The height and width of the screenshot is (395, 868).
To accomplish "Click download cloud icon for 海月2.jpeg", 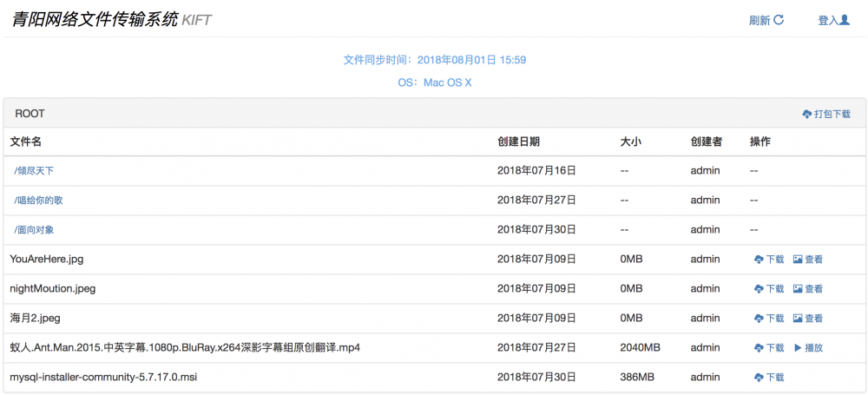I will pos(759,319).
